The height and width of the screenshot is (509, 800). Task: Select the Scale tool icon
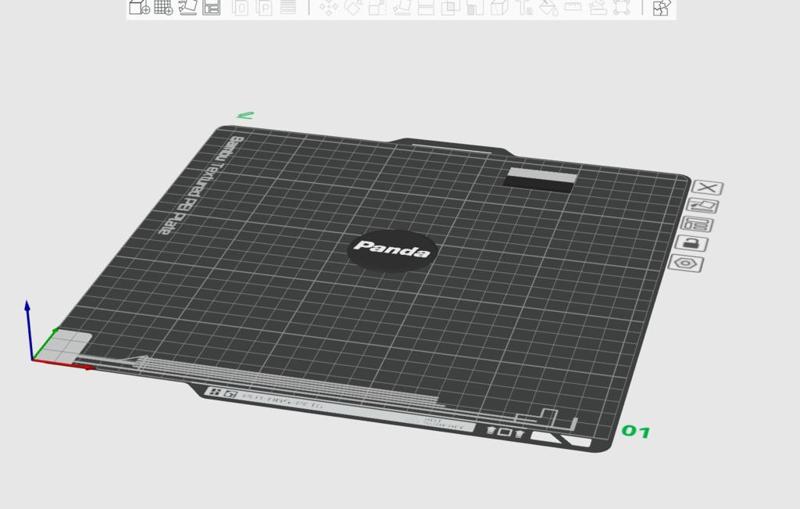(x=377, y=8)
